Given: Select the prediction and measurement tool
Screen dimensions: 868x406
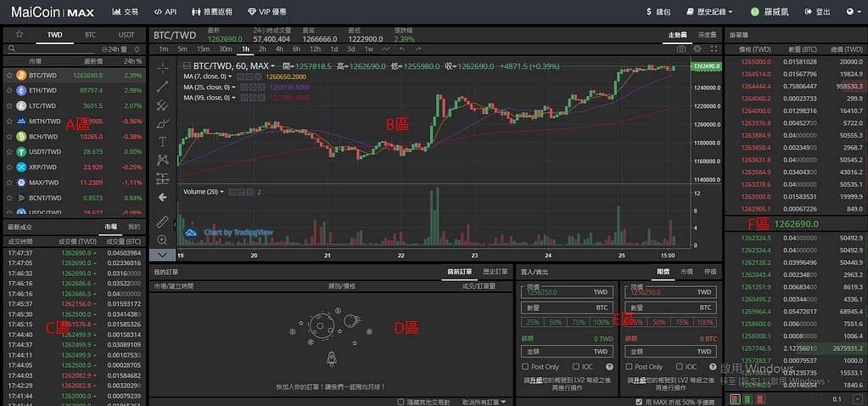Looking at the screenshot, I should (x=162, y=178).
